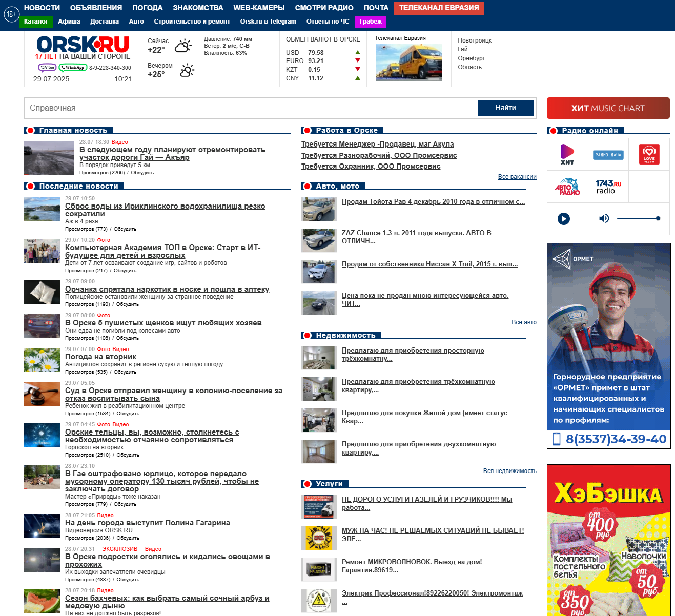
Task: Click the 18+ age restriction badge
Action: [x=11, y=14]
